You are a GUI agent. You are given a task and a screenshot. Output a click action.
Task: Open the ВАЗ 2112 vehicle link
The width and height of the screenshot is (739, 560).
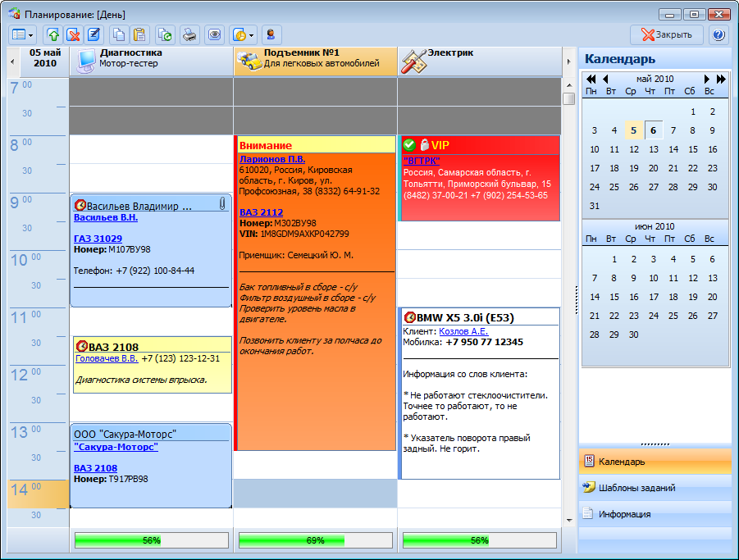261,212
